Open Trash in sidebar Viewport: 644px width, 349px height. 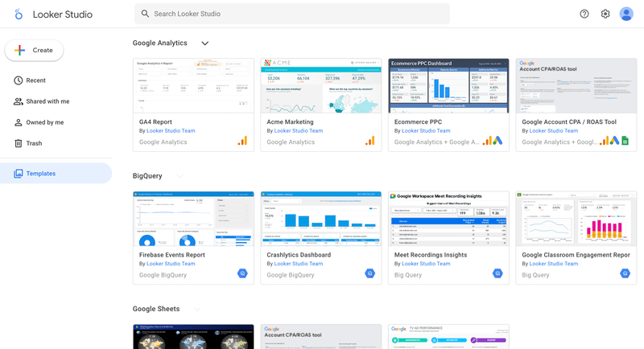pos(56,143)
